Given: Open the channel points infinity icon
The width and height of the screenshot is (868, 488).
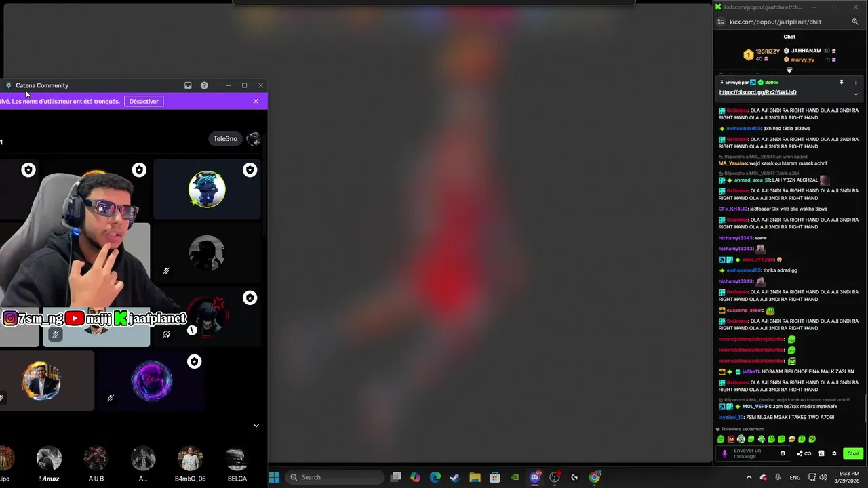Looking at the screenshot, I should click(x=804, y=454).
